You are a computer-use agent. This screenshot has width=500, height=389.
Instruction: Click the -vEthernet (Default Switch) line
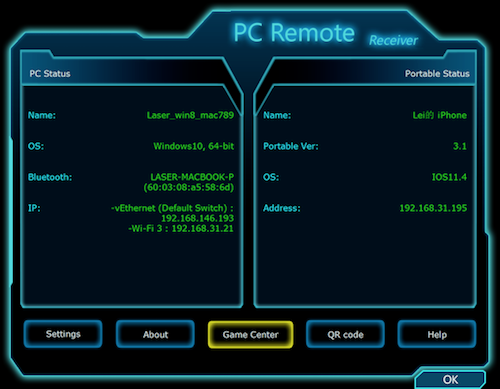point(172,208)
